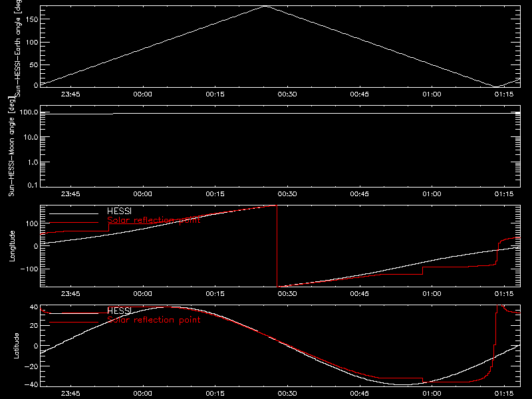Screen dimensions: 532x399
Task: Click the Longitude axis title
Action: 12,246
